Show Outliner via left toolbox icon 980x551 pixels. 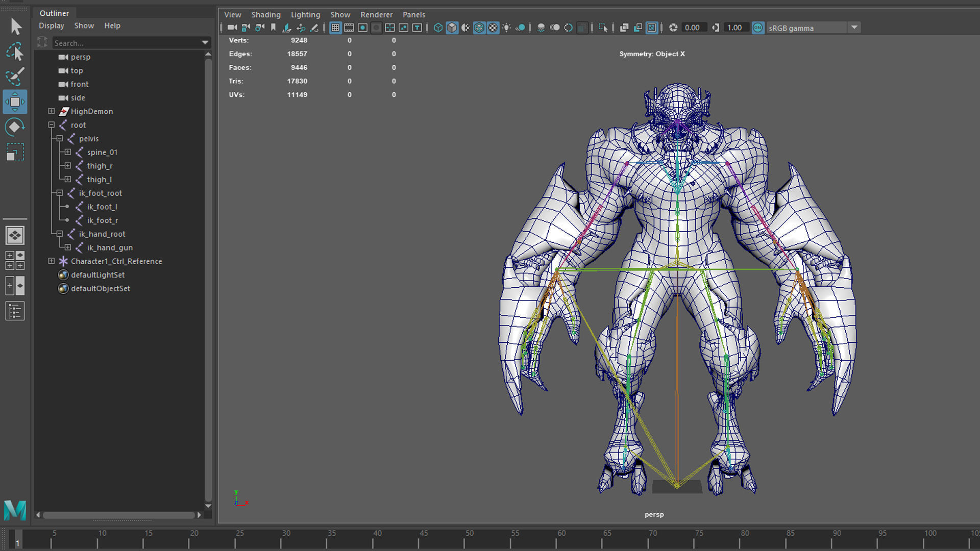(x=15, y=311)
